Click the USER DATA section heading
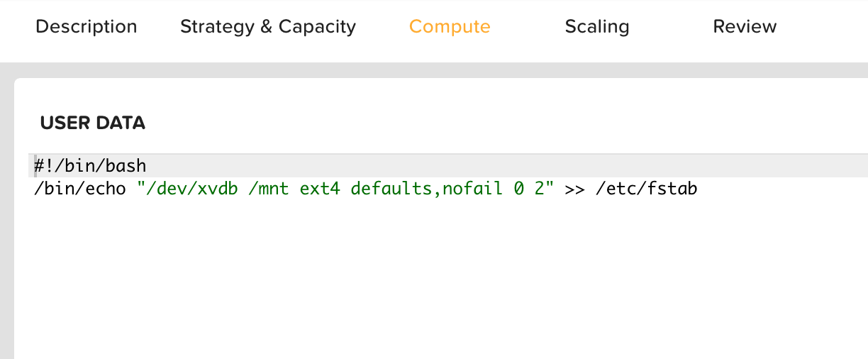 point(92,123)
